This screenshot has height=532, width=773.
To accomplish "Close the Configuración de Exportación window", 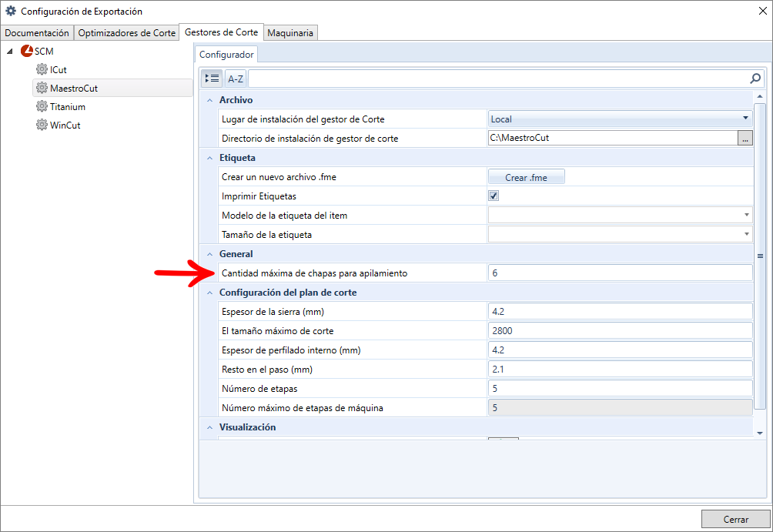I will (762, 11).
